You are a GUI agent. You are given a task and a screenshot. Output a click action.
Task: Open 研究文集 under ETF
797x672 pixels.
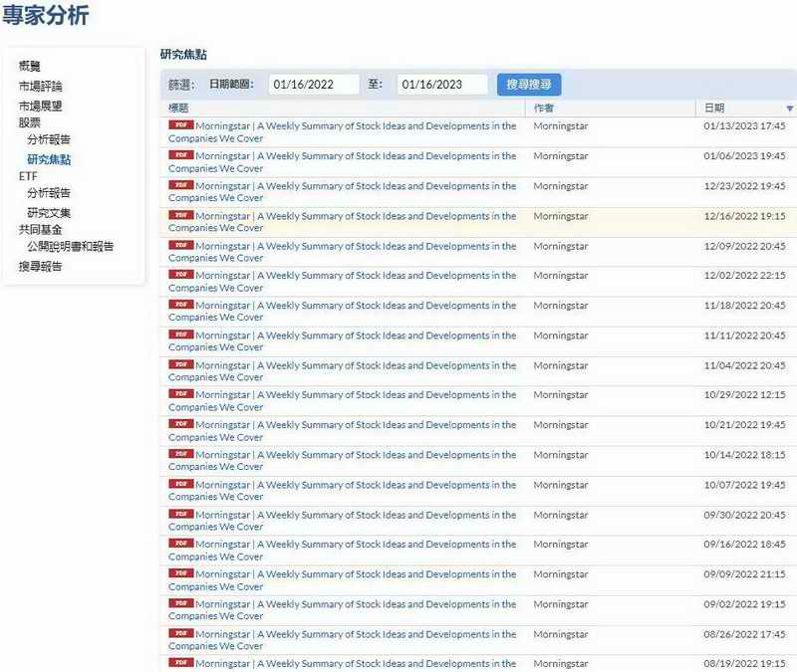49,213
